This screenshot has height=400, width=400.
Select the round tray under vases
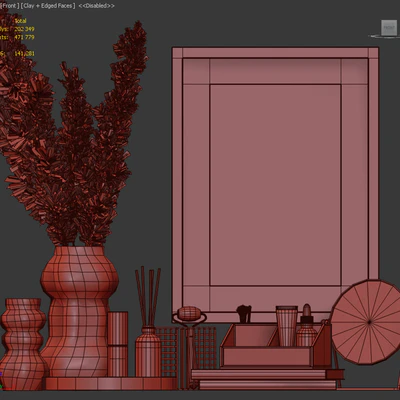pos(110,383)
